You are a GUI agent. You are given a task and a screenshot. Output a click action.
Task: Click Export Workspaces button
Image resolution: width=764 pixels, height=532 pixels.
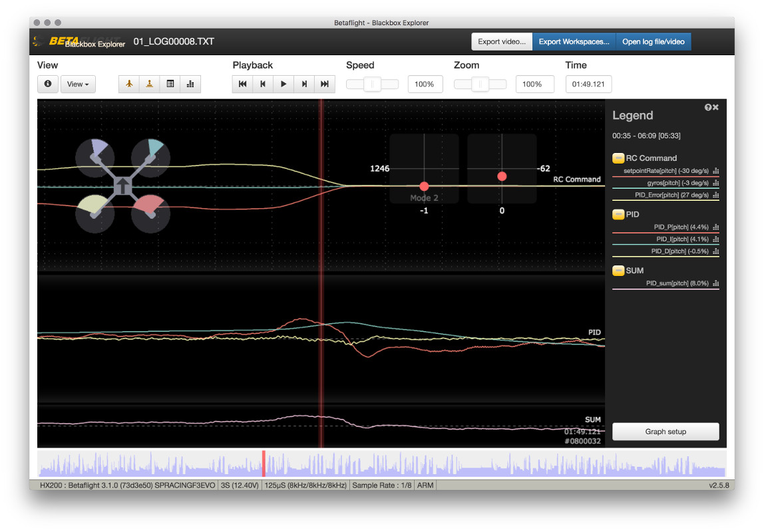click(574, 42)
